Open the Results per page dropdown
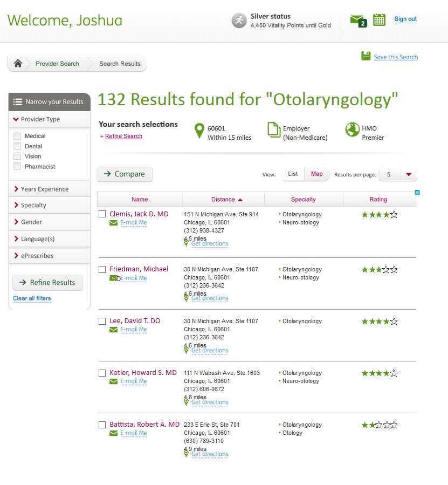This screenshot has width=448, height=485. pyautogui.click(x=398, y=174)
